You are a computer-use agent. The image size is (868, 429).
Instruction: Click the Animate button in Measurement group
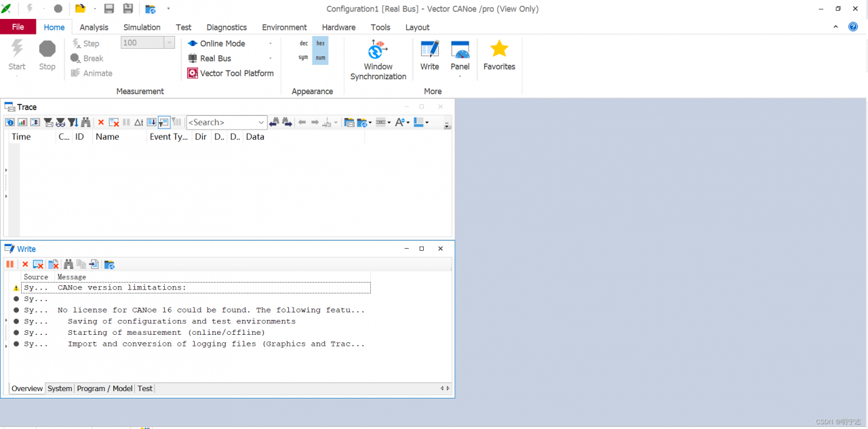[92, 73]
